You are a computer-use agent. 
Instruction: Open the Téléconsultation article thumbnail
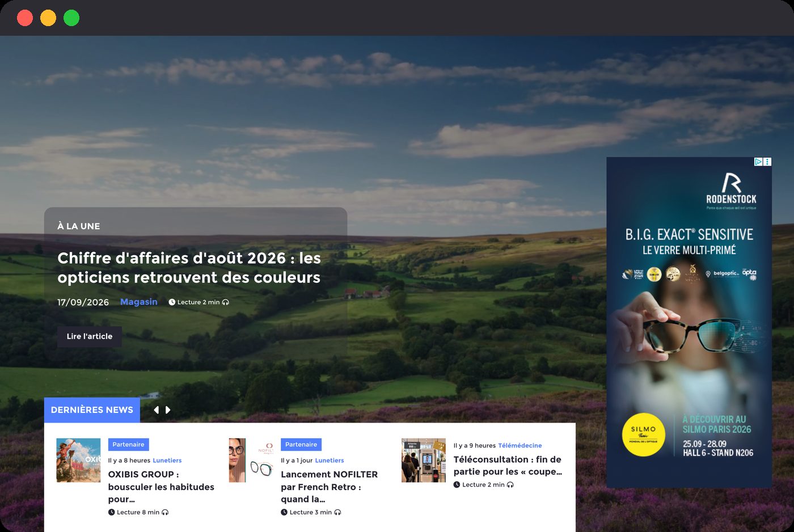click(x=424, y=460)
